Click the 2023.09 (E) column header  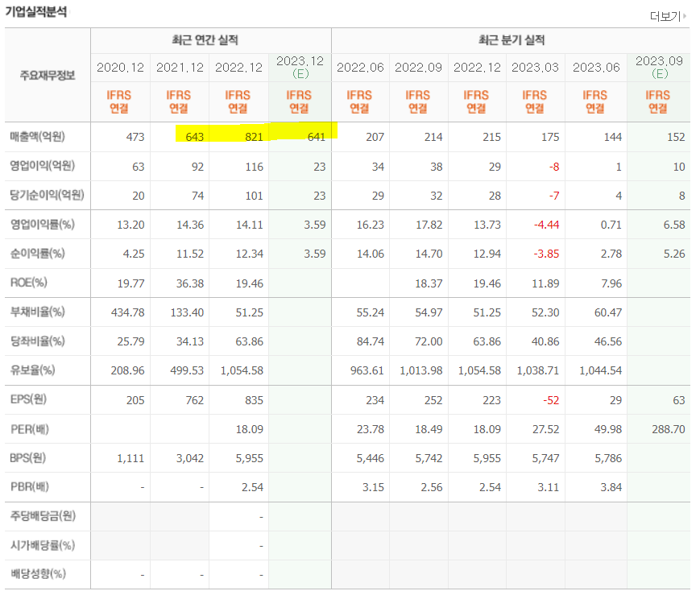pyautogui.click(x=660, y=68)
